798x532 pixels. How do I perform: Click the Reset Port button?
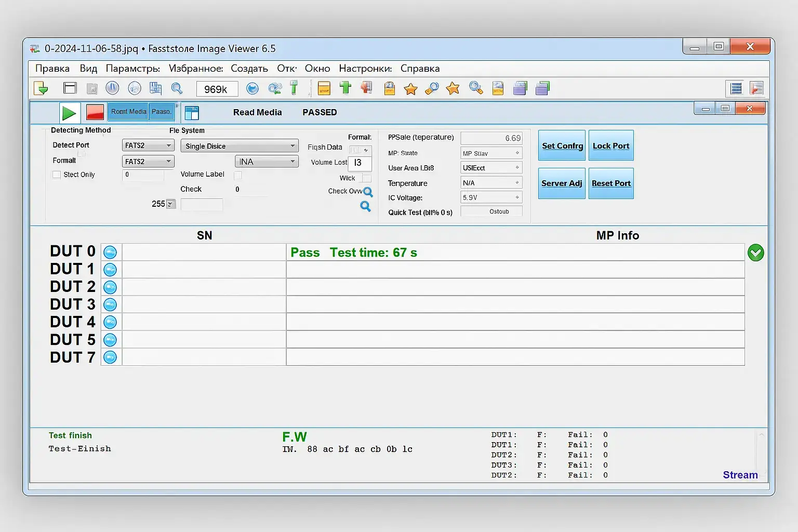coord(611,183)
